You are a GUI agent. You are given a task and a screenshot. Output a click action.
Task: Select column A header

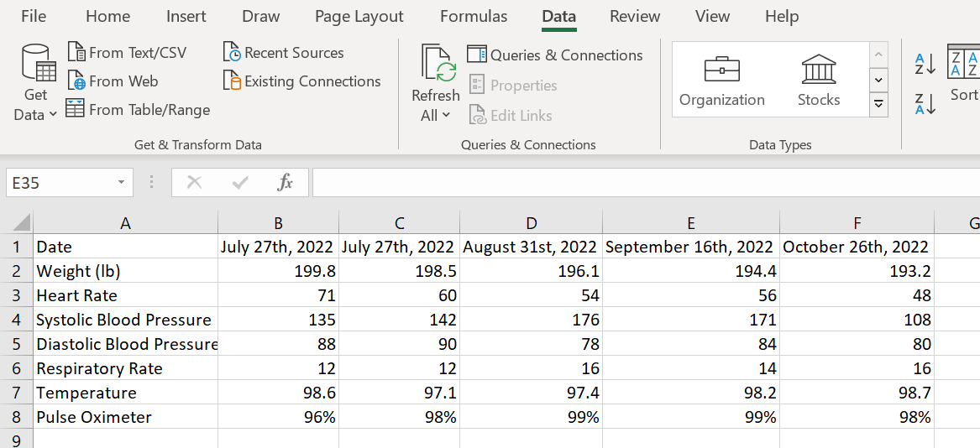click(125, 223)
